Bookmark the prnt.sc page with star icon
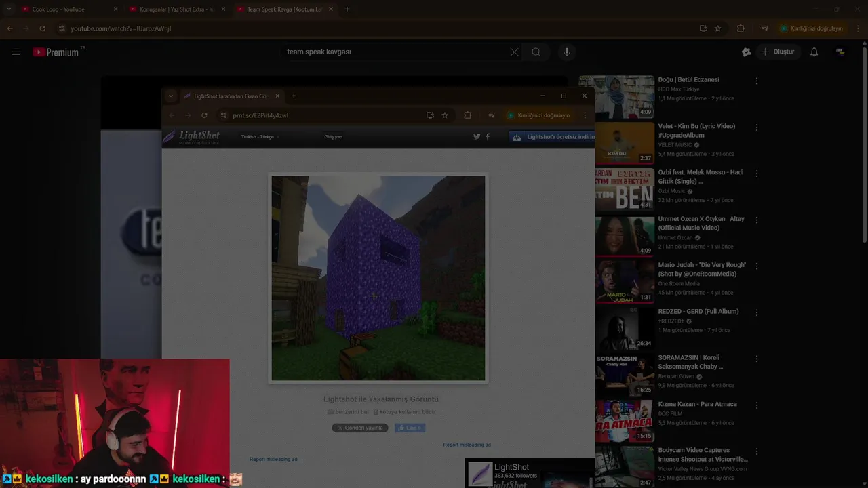The height and width of the screenshot is (488, 868). coord(445,115)
